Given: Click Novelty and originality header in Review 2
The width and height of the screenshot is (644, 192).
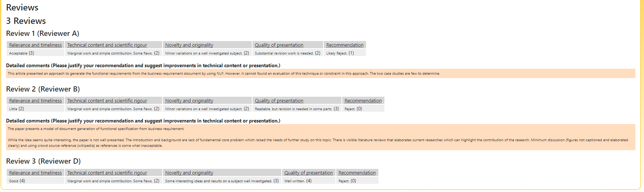Looking at the screenshot, I should point(189,101).
